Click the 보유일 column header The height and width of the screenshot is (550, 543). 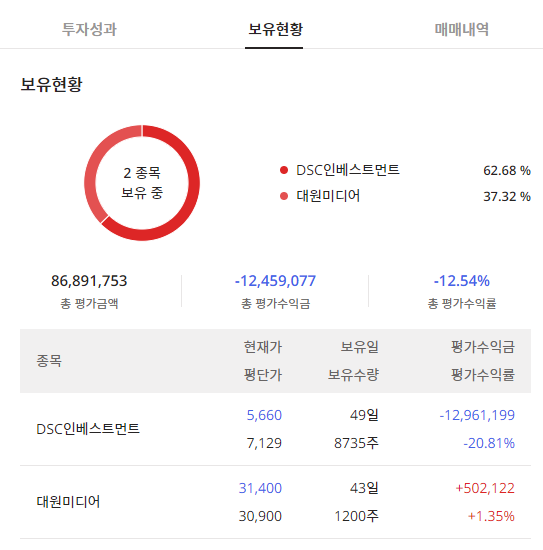[360, 347]
